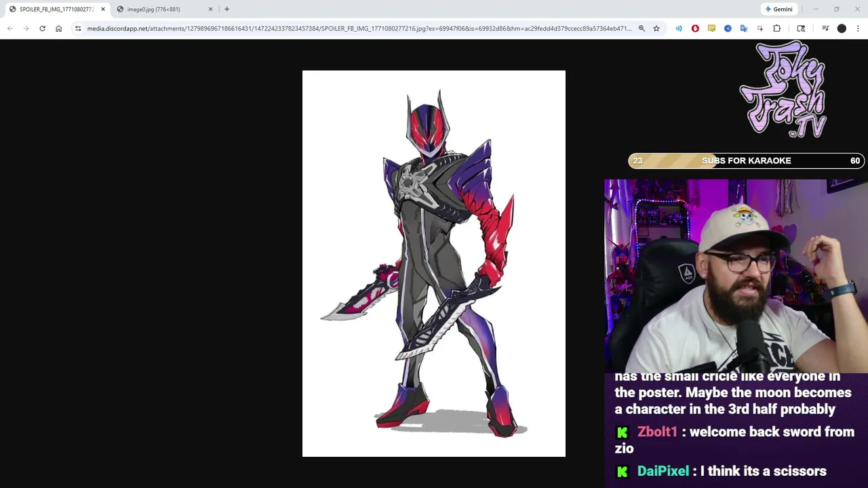The image size is (868, 488).
Task: Click the armored character image
Action: pyautogui.click(x=434, y=264)
